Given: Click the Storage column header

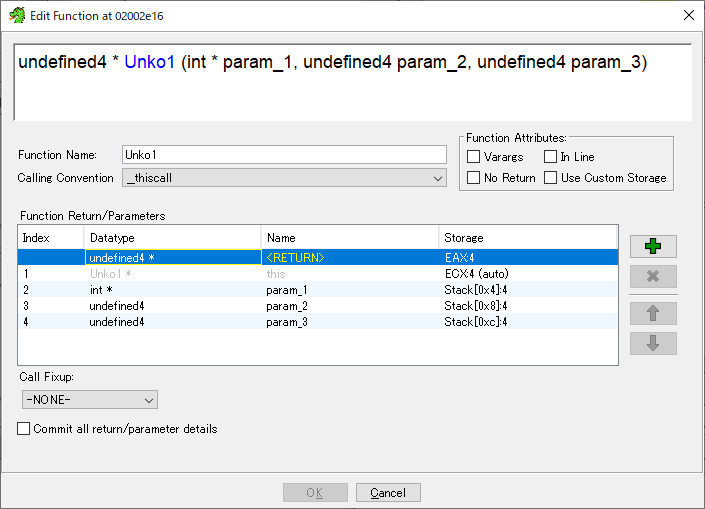Looking at the screenshot, I should tap(528, 237).
